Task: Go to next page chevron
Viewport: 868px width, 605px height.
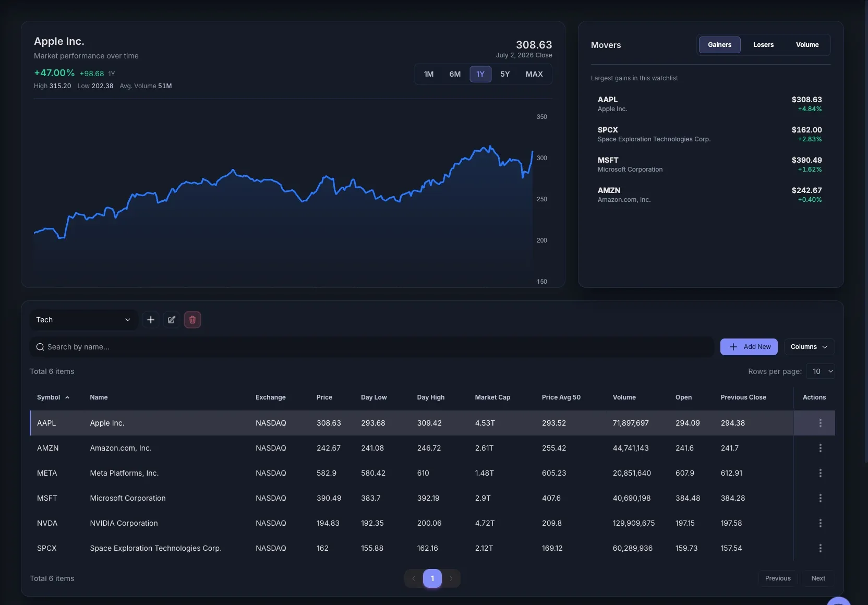Action: click(451, 578)
